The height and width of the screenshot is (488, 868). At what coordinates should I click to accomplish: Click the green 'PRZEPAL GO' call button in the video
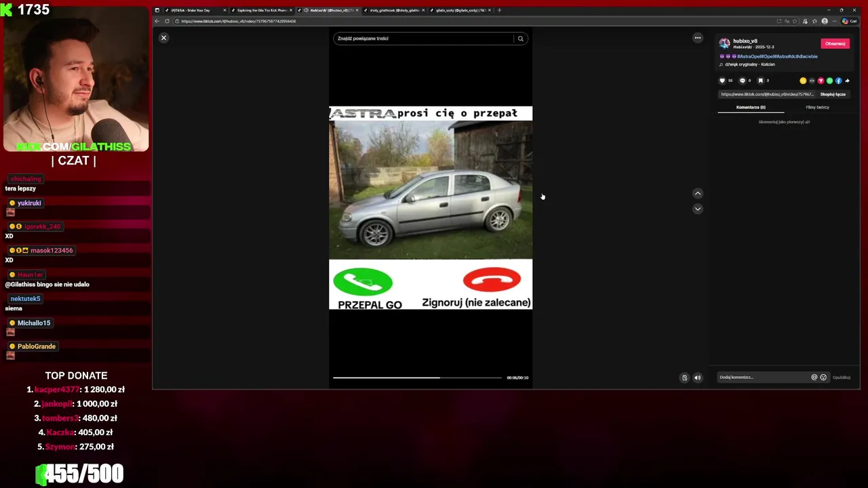363,282
